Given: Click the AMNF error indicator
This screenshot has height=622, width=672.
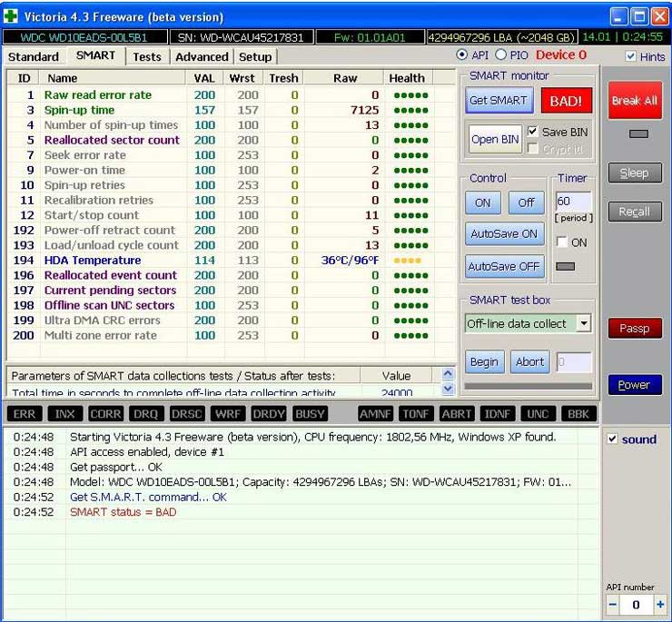Looking at the screenshot, I should point(375,414).
